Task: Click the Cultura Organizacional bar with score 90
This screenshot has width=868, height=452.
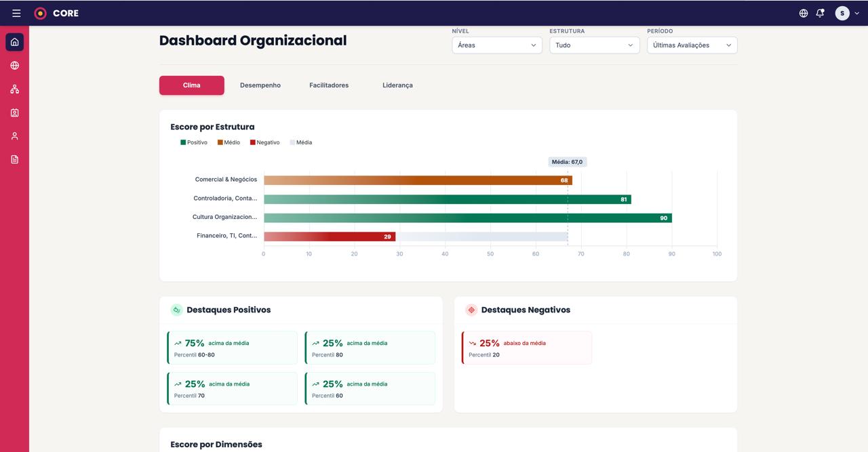Action: [x=467, y=218]
